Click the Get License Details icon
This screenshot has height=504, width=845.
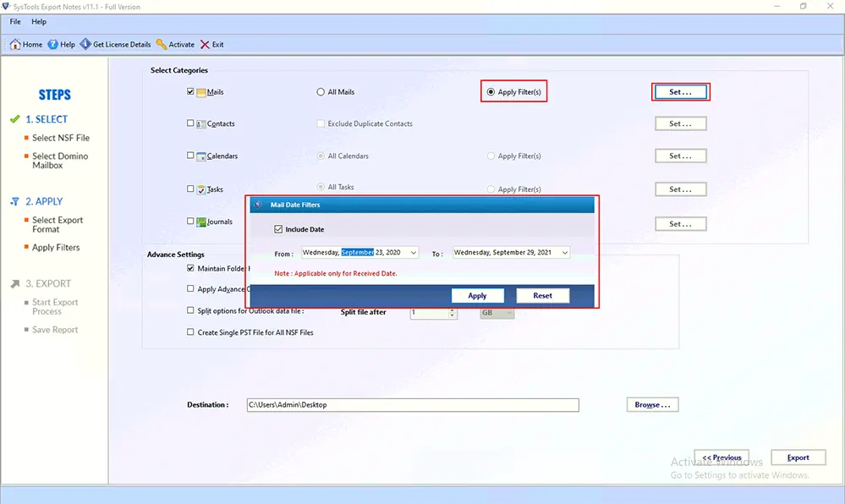85,44
